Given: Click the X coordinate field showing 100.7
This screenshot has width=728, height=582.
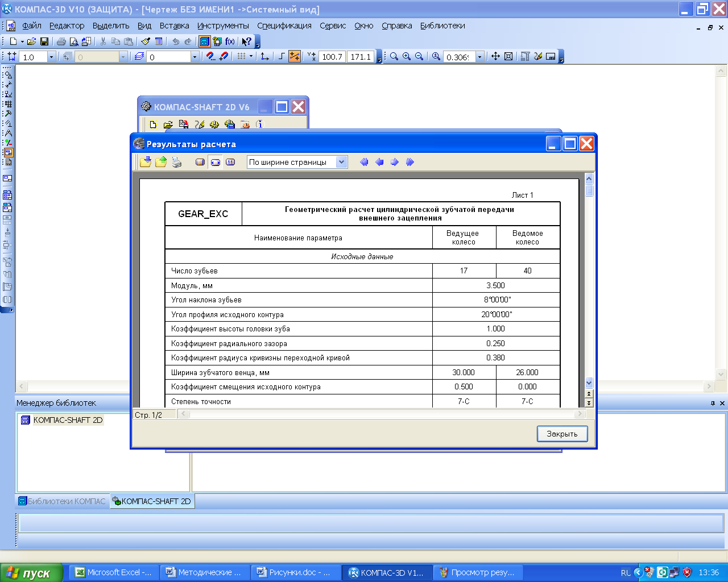Looking at the screenshot, I should (332, 57).
